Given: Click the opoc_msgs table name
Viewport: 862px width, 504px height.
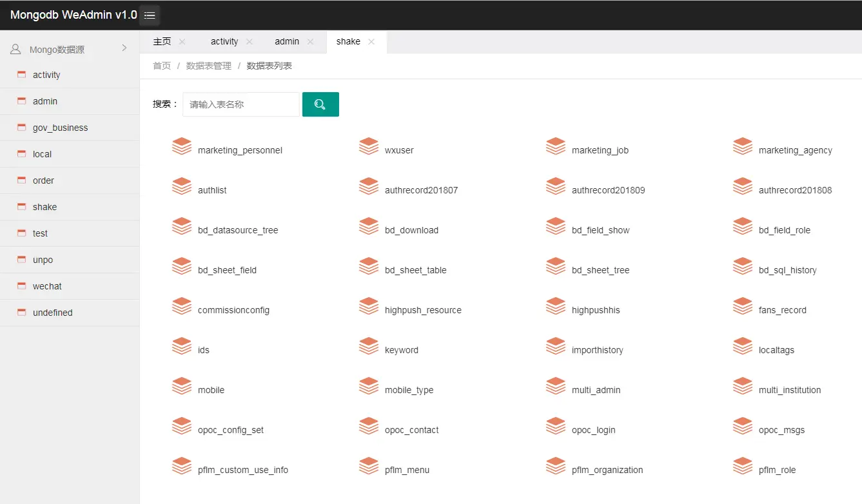Looking at the screenshot, I should point(782,430).
